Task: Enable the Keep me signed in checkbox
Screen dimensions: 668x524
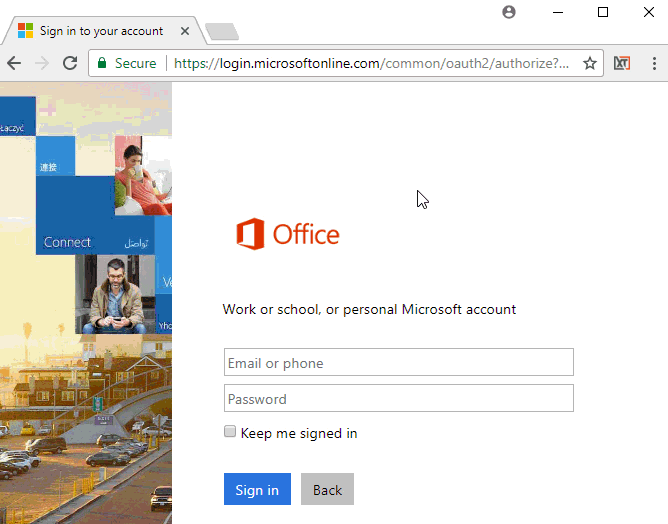Action: (230, 432)
